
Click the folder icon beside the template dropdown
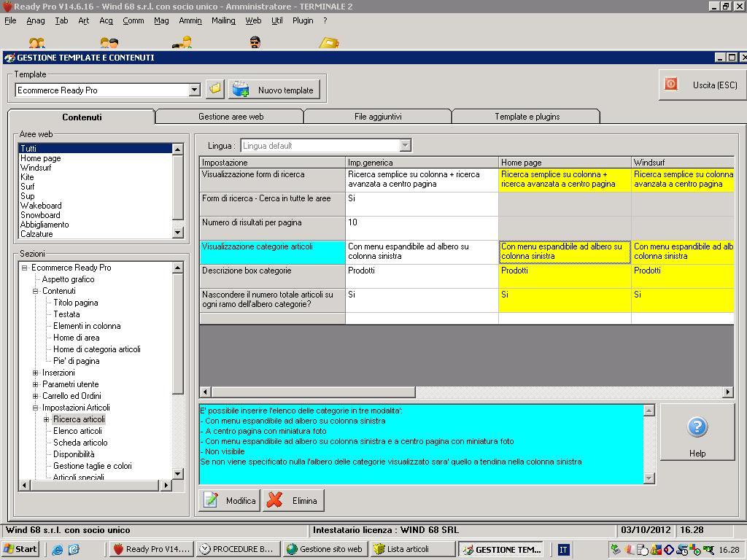214,89
